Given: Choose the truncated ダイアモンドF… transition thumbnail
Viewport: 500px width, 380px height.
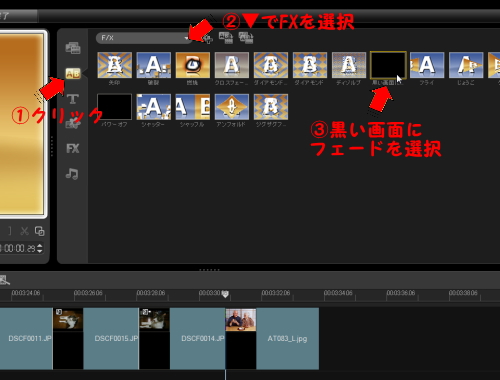Looking at the screenshot, I should click(271, 65).
